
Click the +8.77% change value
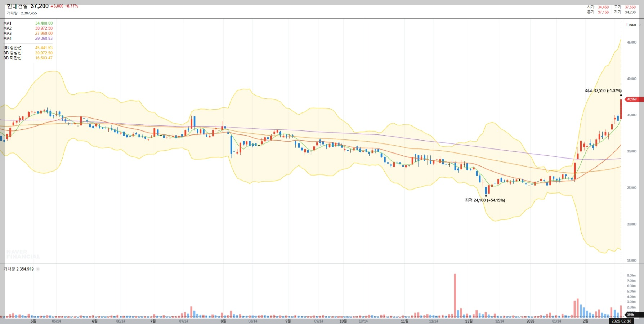click(x=71, y=6)
